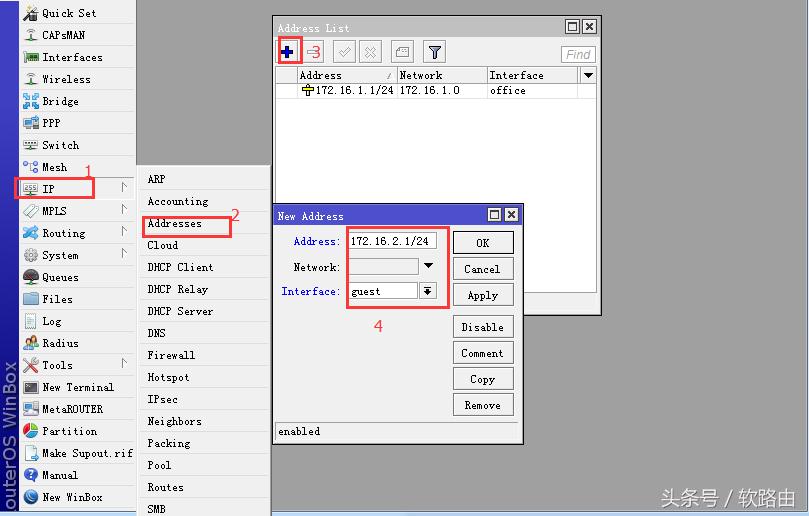Open the PPP icon
This screenshot has height=516, width=809.
pyautogui.click(x=30, y=123)
